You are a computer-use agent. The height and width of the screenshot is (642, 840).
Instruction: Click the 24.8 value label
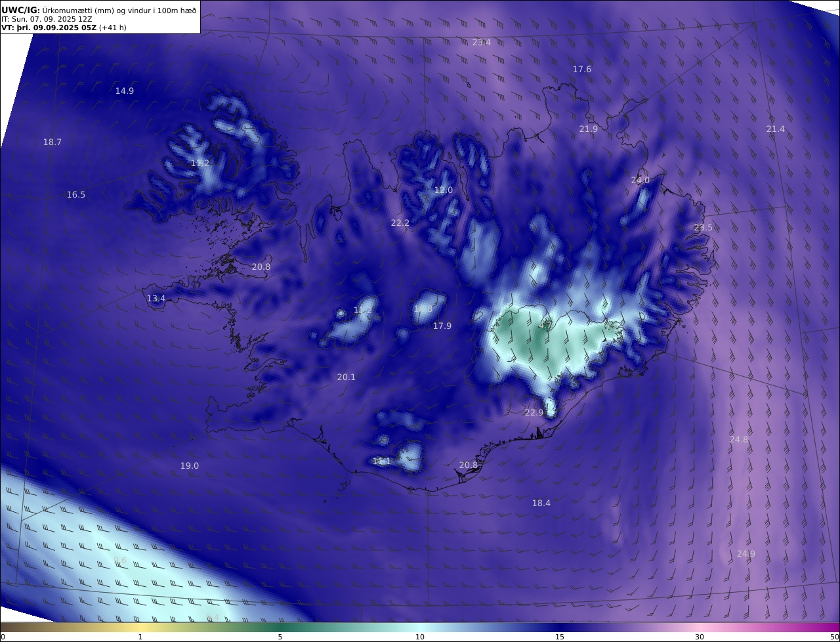[x=739, y=439]
